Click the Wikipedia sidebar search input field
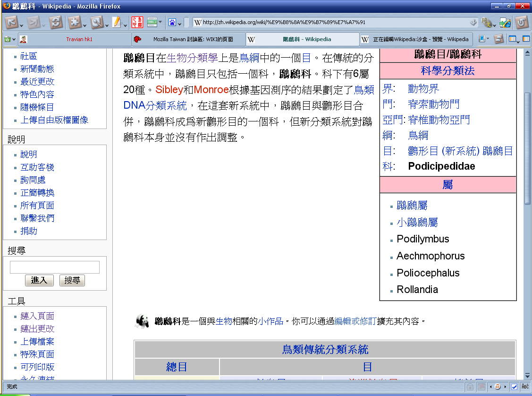The width and height of the screenshot is (532, 396). coord(55,267)
